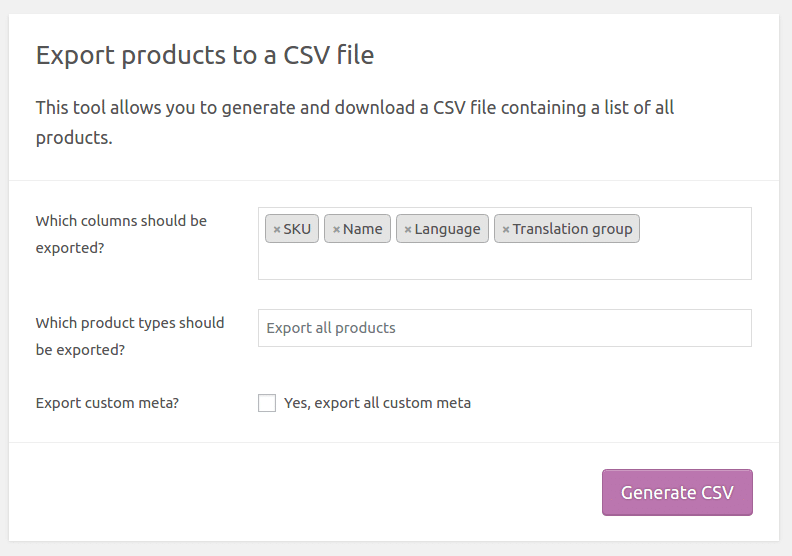Click the Translation group tag label
The image size is (792, 556).
[x=572, y=229]
